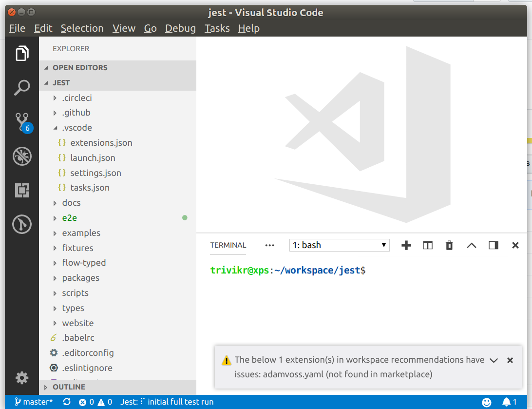Open the Explorer view in activity bar
Viewport: 532px width, 409px height.
pyautogui.click(x=22, y=53)
